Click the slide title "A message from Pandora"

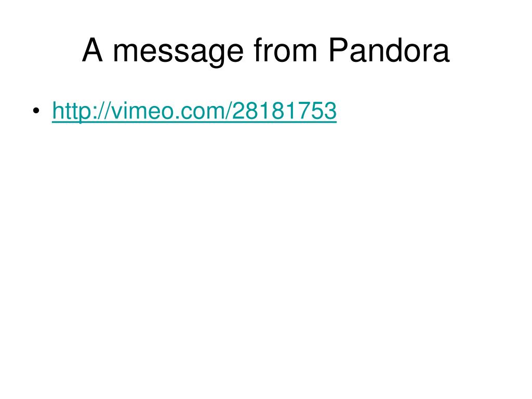click(x=266, y=51)
